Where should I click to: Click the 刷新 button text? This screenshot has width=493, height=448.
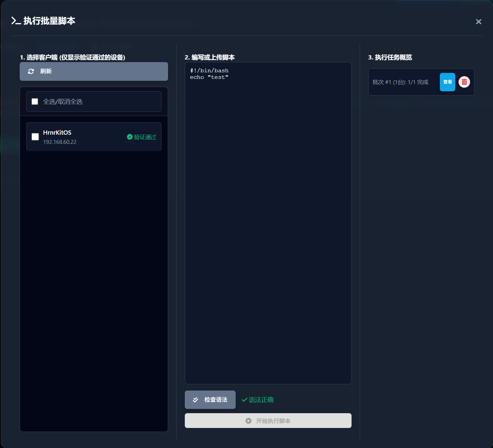click(x=46, y=71)
